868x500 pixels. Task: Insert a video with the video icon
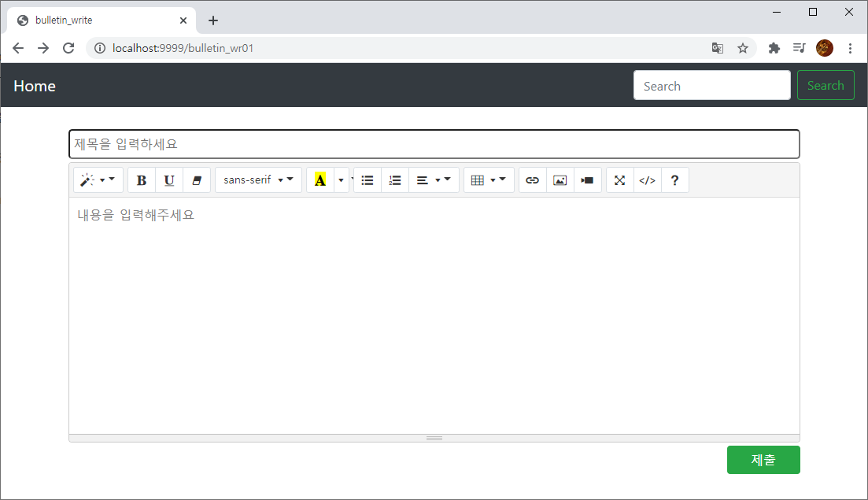coord(587,180)
